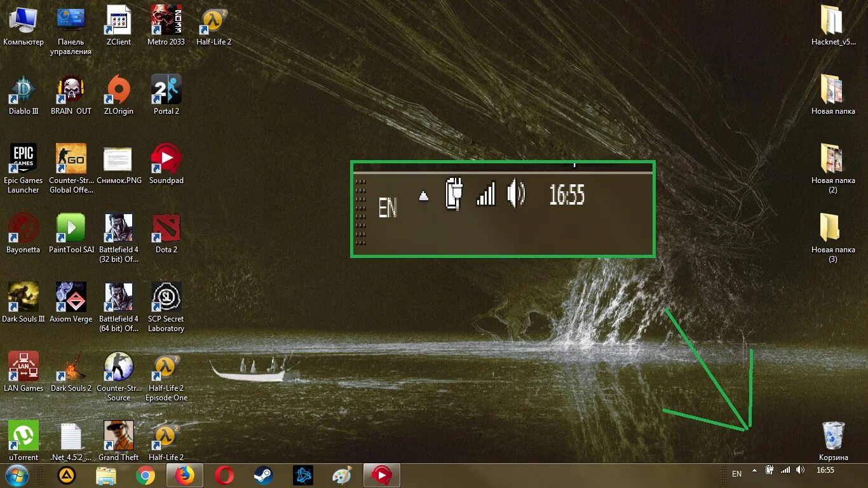The height and width of the screenshot is (488, 868).
Task: Launch Opera browser from the taskbar
Action: (x=224, y=475)
